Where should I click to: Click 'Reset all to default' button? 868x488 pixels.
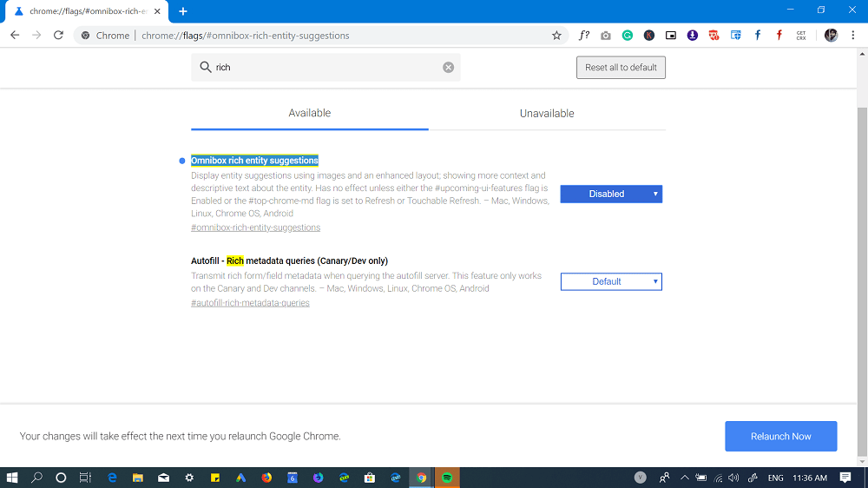coord(621,68)
